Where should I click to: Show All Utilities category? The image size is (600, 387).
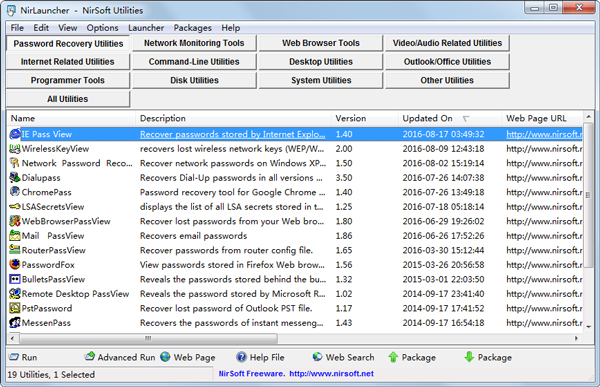pyautogui.click(x=68, y=99)
